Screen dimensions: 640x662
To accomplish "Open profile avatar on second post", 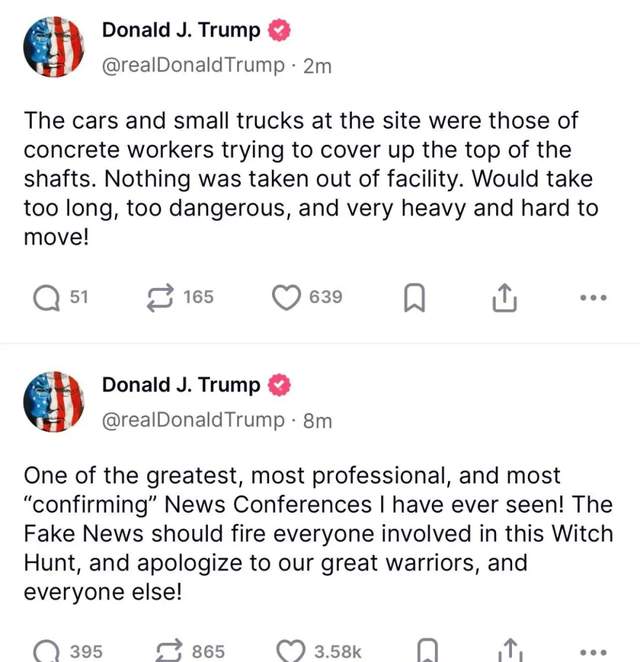I will (x=53, y=400).
